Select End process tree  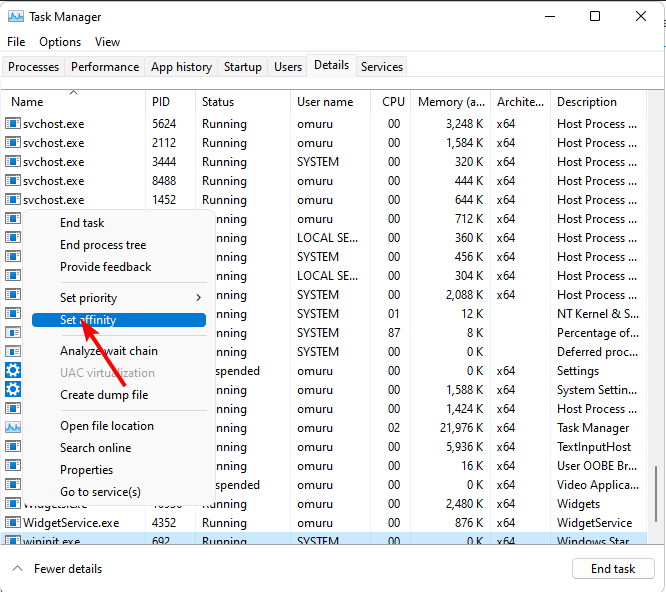coord(103,245)
